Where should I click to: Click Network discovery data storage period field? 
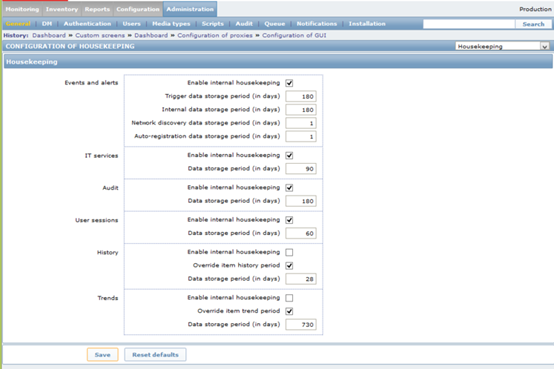pos(301,123)
